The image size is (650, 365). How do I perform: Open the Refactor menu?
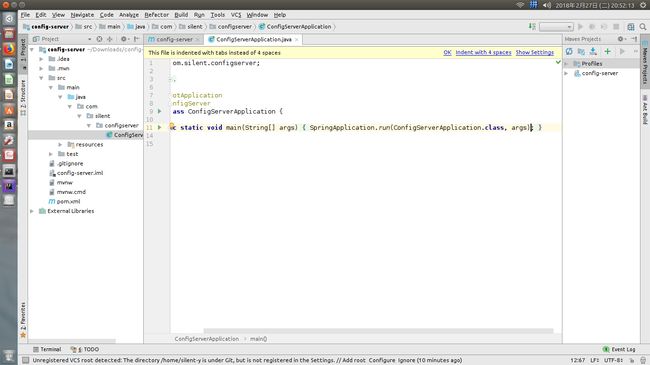coord(156,15)
